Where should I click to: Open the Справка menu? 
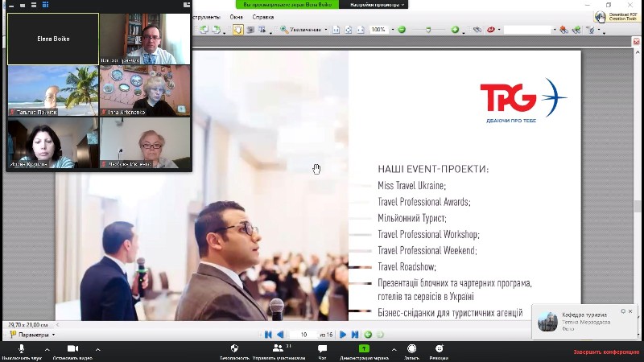263,16
